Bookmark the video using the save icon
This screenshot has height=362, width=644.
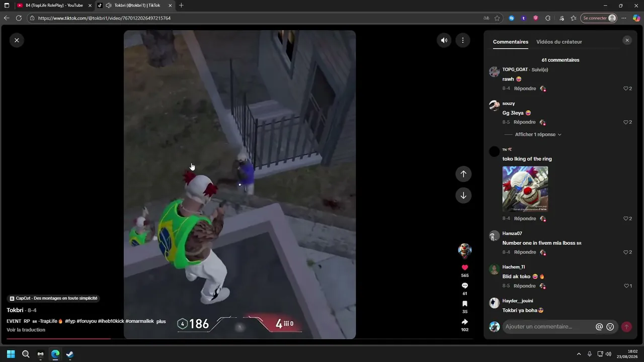(x=465, y=304)
